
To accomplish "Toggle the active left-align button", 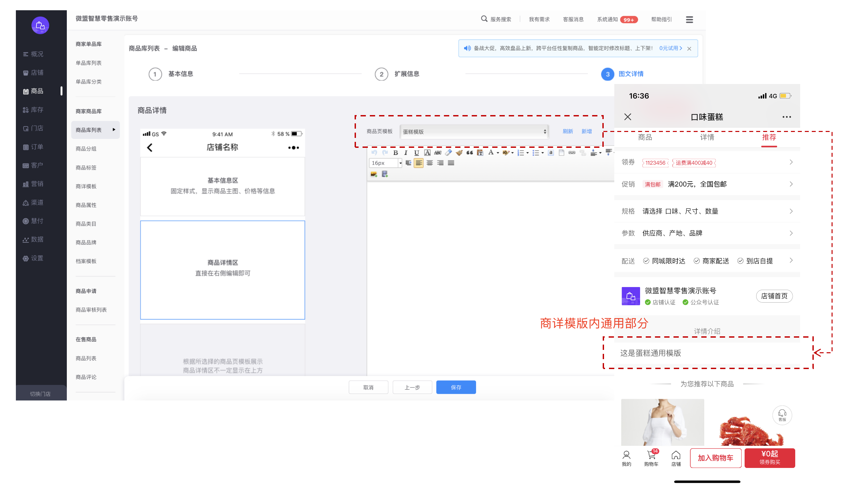I will 419,163.
